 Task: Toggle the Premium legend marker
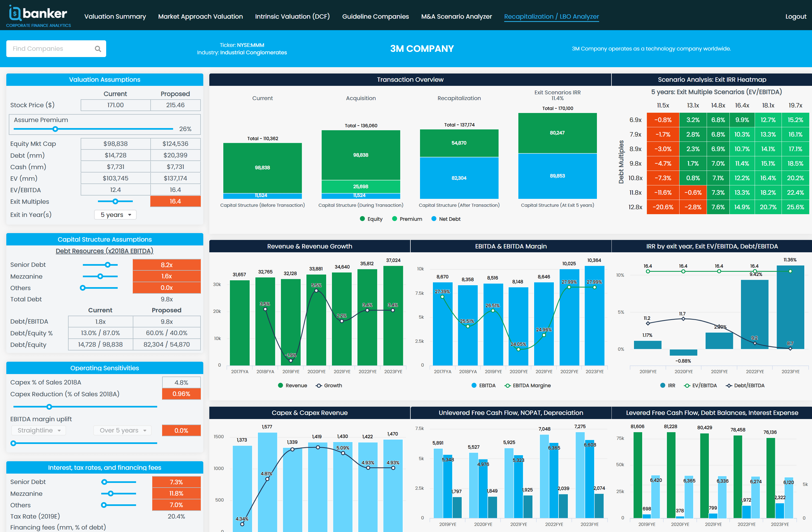tap(394, 219)
